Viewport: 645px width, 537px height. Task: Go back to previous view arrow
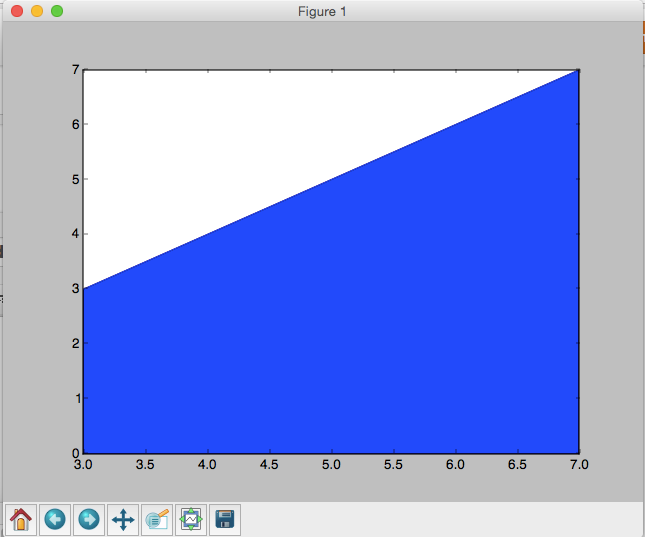tap(55, 520)
